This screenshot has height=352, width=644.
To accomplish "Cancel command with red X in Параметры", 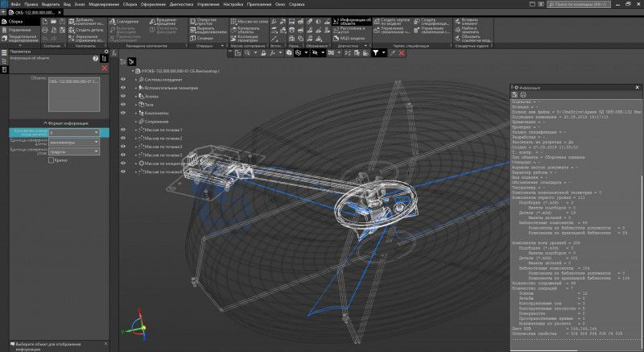I will 105,68.
